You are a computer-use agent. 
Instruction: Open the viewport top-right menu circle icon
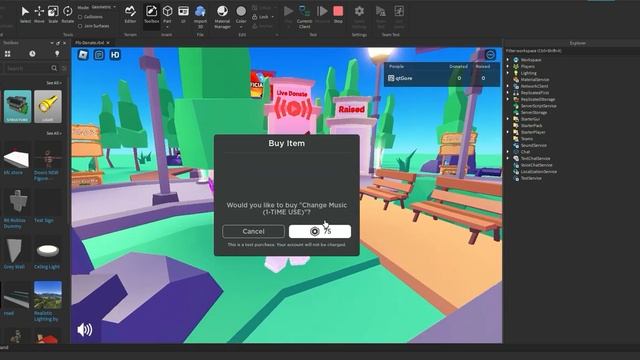coord(490,55)
